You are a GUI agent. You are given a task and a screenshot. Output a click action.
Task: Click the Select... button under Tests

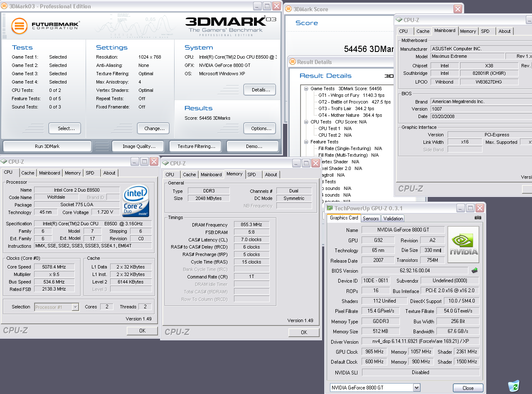(64, 128)
